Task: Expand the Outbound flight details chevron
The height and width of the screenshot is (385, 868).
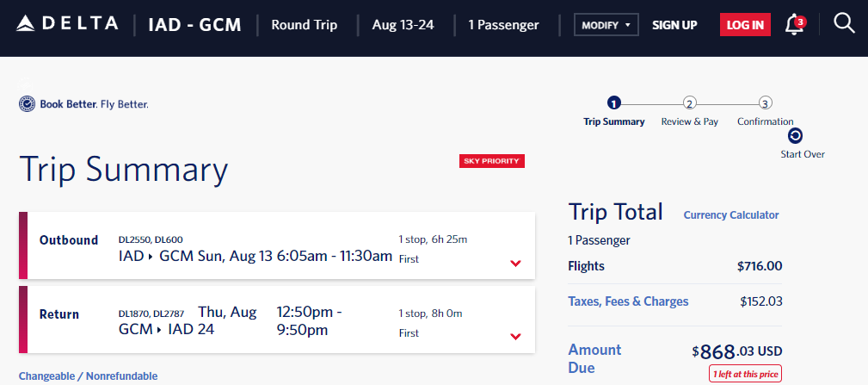Action: coord(515,264)
